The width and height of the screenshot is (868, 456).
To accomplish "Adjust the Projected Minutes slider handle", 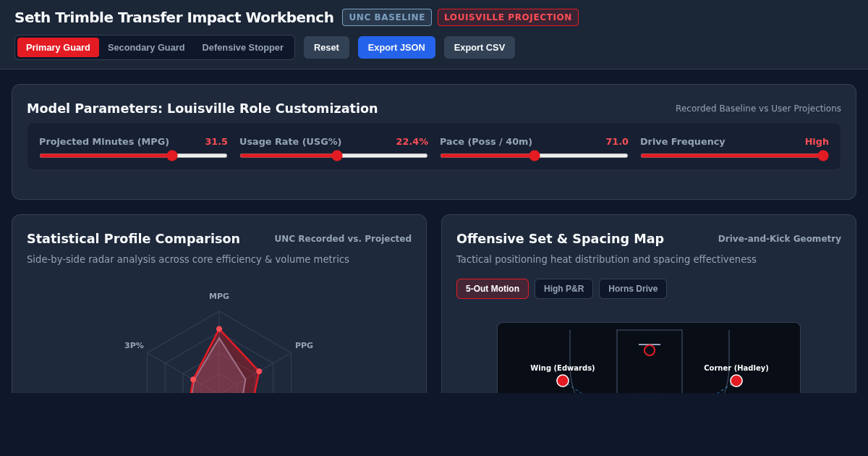I will pyautogui.click(x=172, y=156).
